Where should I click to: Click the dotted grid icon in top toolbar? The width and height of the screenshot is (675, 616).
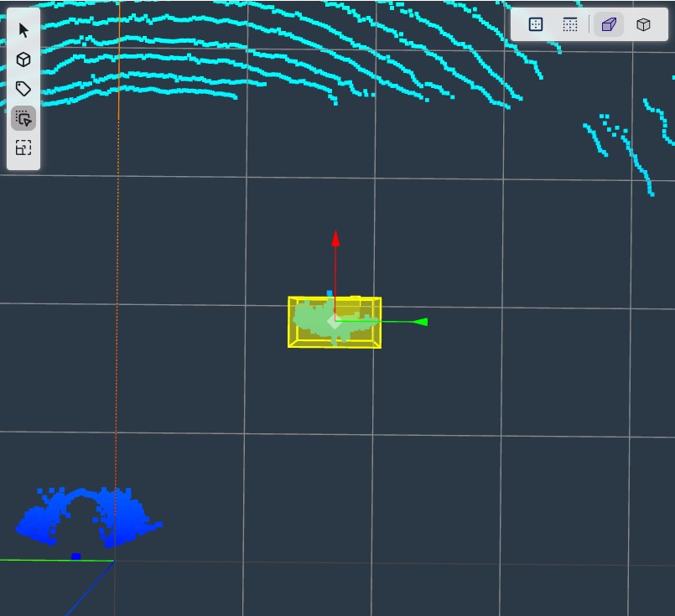click(x=570, y=25)
